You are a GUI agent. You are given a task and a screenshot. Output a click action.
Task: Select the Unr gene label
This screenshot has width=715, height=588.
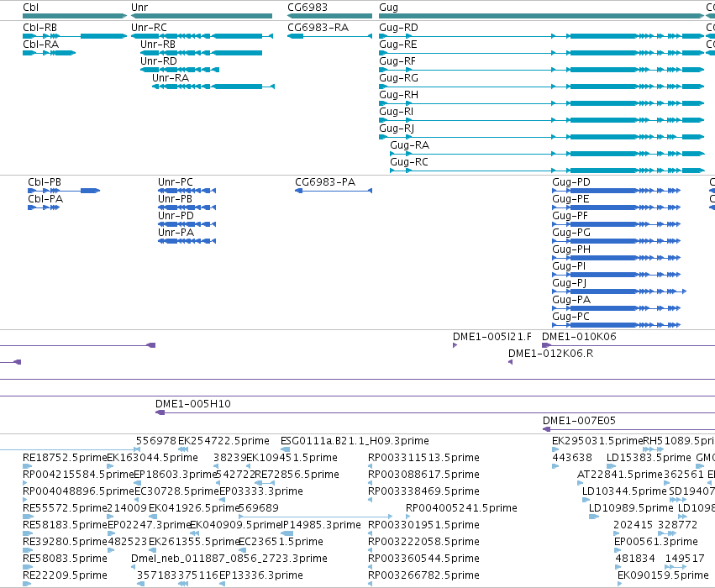[x=139, y=8]
